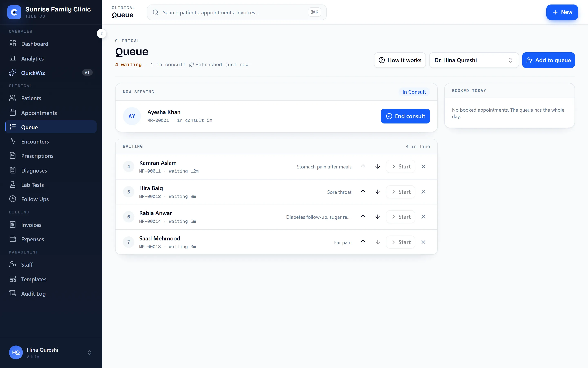Viewport: 588px width, 368px height.
Task: Start consult for Saad Mehmood
Action: pyautogui.click(x=400, y=242)
